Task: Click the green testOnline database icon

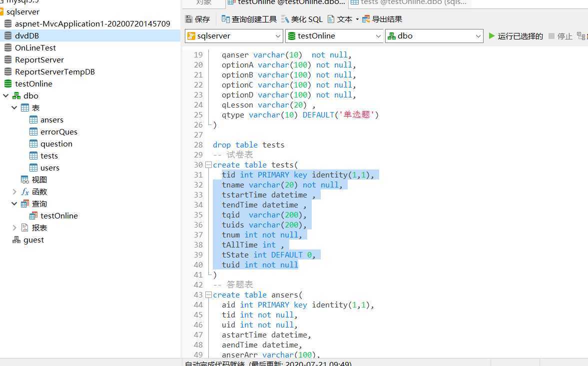Action: 8,83
